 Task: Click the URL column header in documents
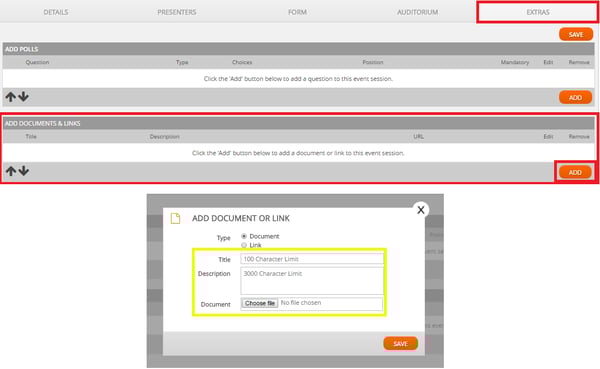coord(418,136)
